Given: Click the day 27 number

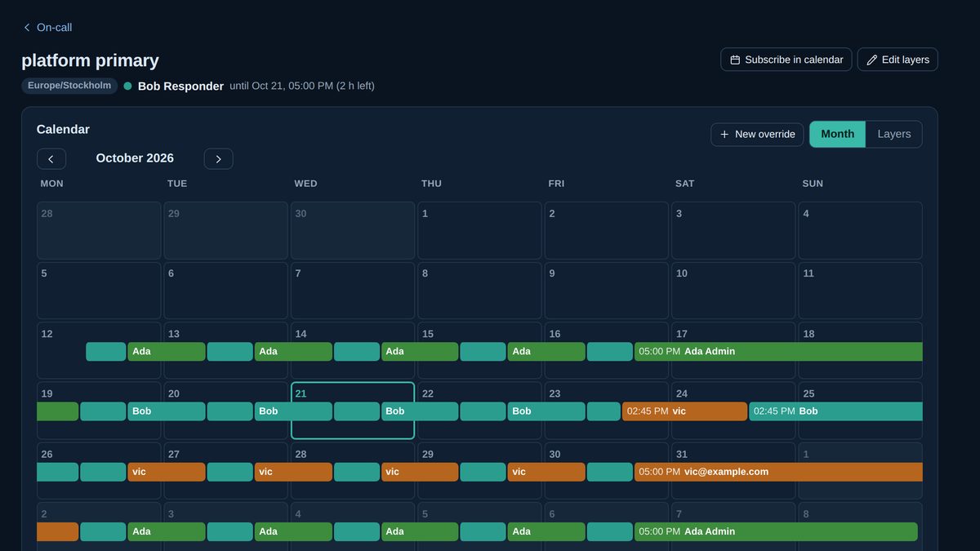Looking at the screenshot, I should (x=174, y=454).
